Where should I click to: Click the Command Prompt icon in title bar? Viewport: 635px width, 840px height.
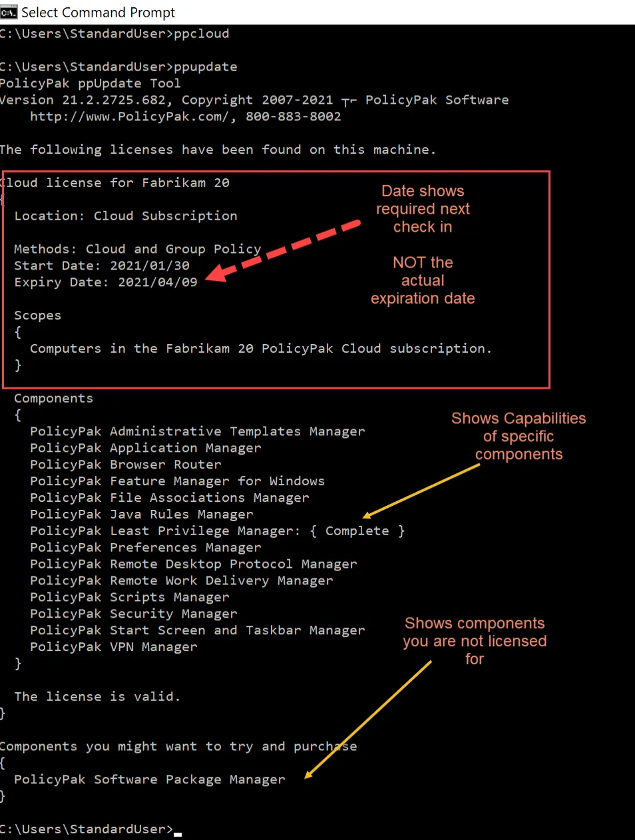click(9, 12)
